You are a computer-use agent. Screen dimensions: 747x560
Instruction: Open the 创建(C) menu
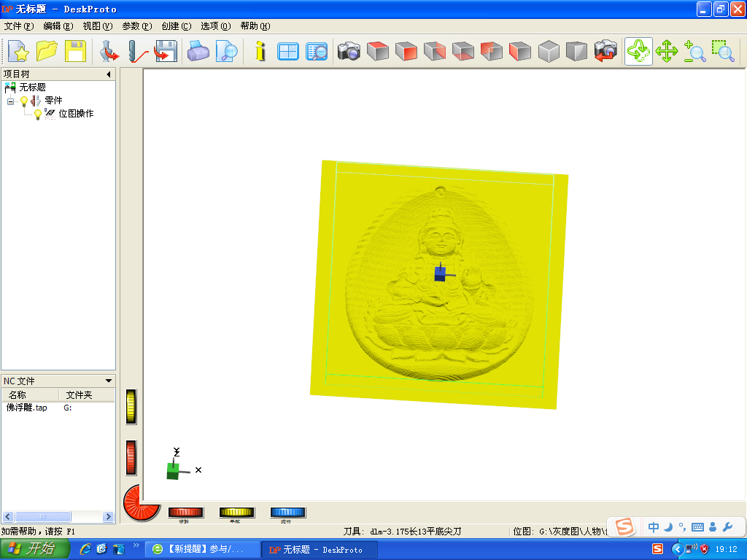pos(177,26)
